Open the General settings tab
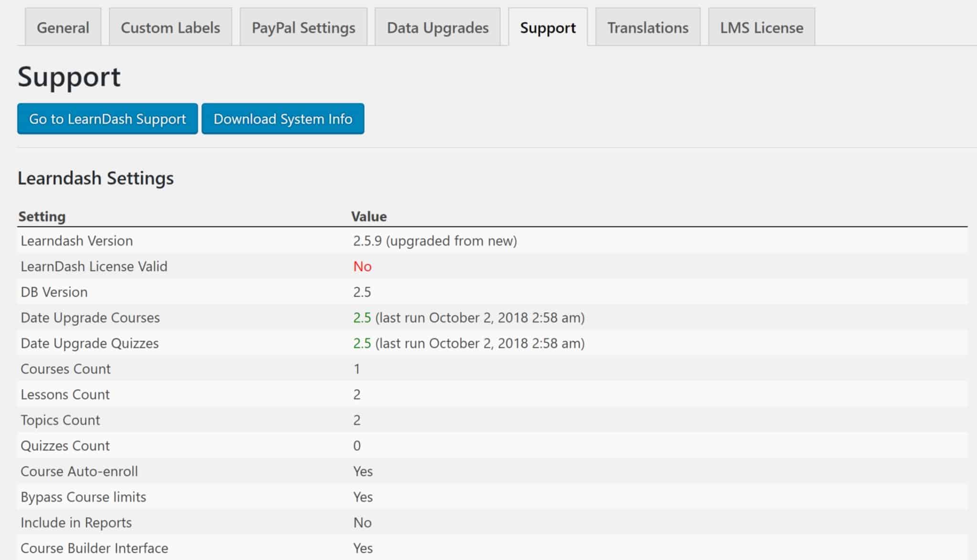Image resolution: width=977 pixels, height=560 pixels. pyautogui.click(x=63, y=28)
